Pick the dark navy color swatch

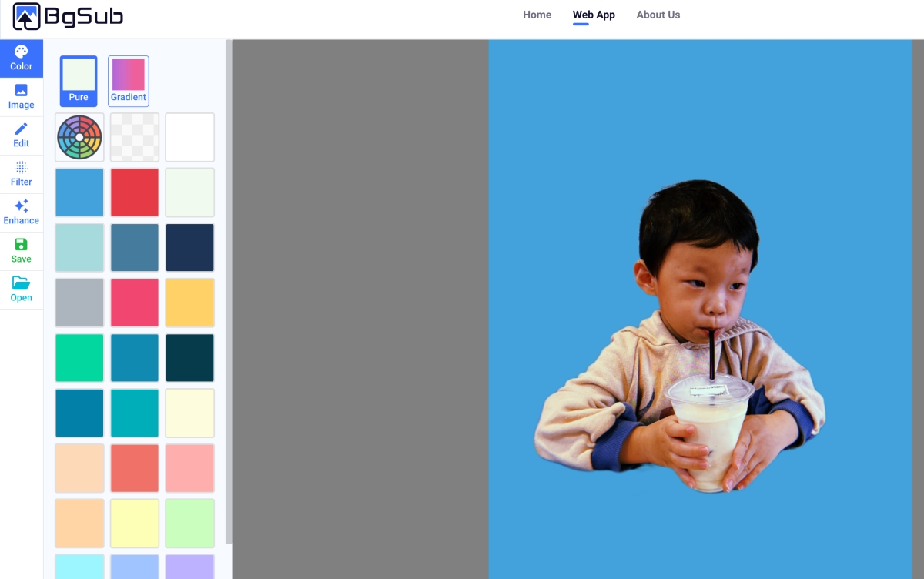[x=190, y=248]
